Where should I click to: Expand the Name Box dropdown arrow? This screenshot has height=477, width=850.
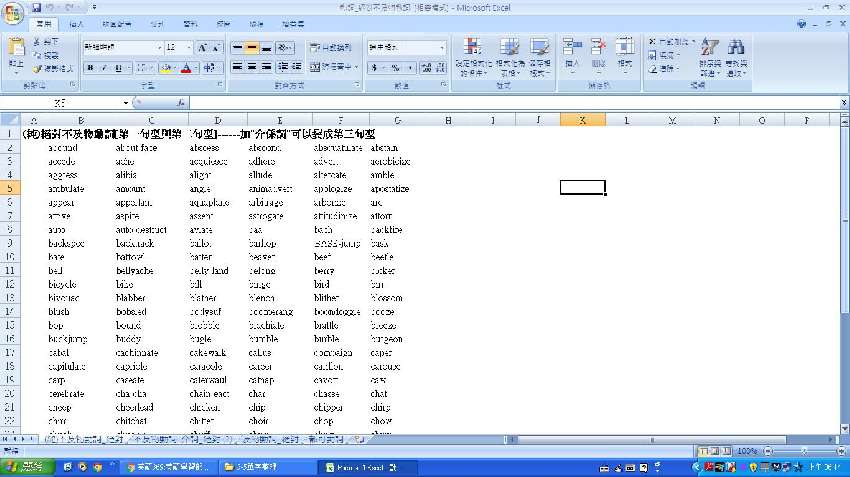[126, 102]
